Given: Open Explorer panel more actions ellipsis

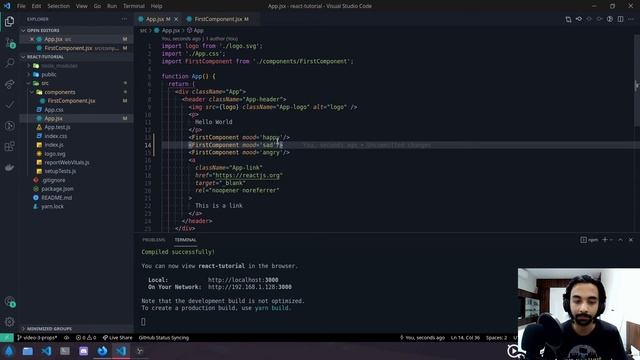Looking at the screenshot, I should [x=124, y=19].
